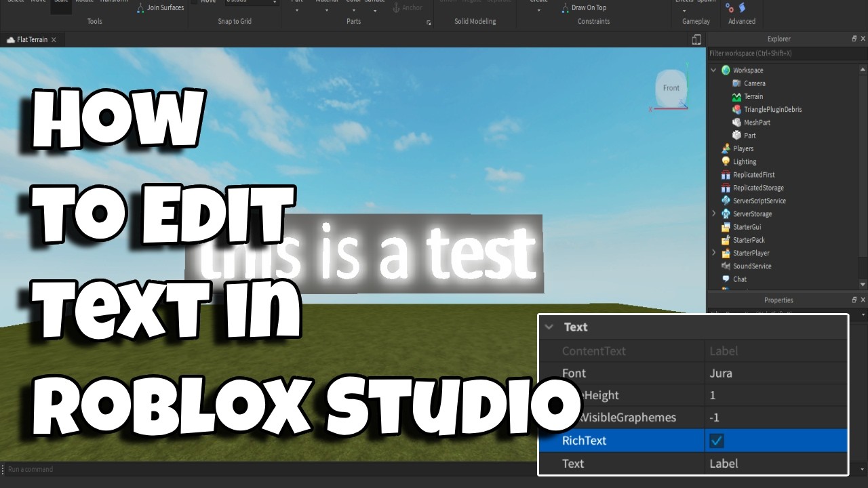Edit the LineHeight value 1
The width and height of the screenshot is (868, 488).
776,395
